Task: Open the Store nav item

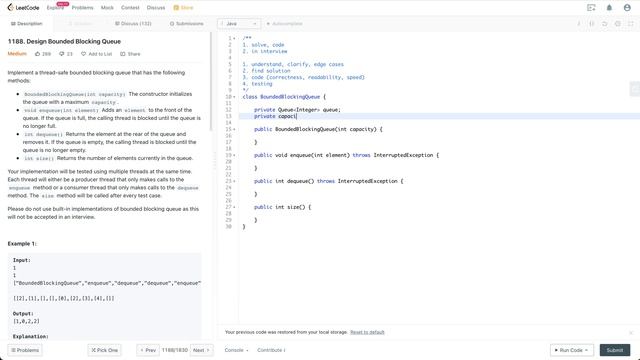Action: pos(183,7)
